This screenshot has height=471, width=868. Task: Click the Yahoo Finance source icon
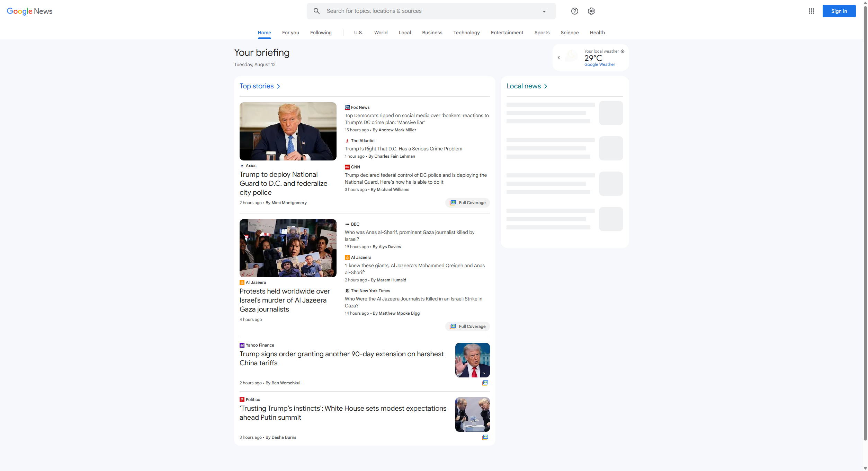pos(242,345)
